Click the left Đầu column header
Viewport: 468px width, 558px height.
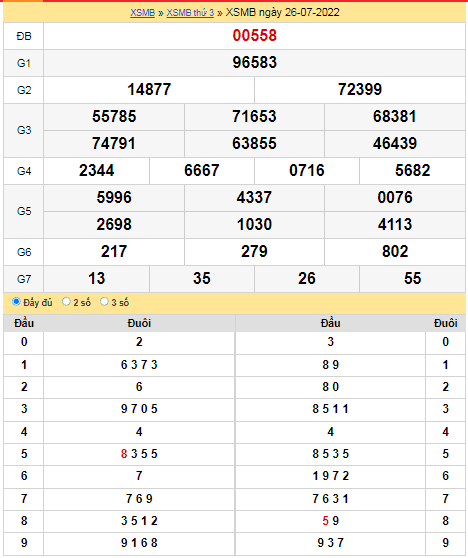24,323
